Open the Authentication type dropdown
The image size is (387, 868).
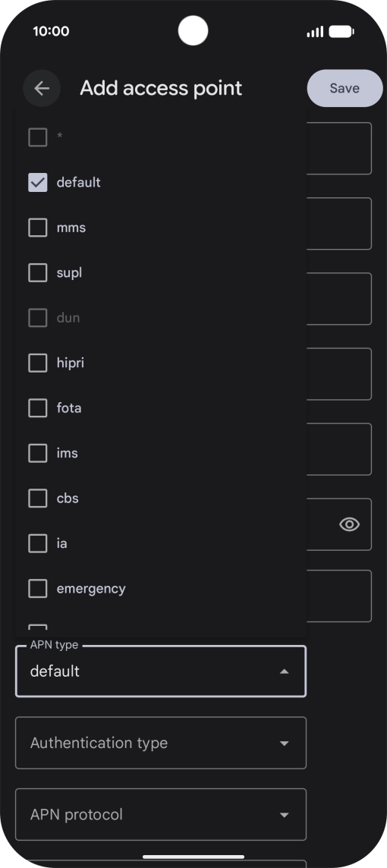click(x=161, y=743)
